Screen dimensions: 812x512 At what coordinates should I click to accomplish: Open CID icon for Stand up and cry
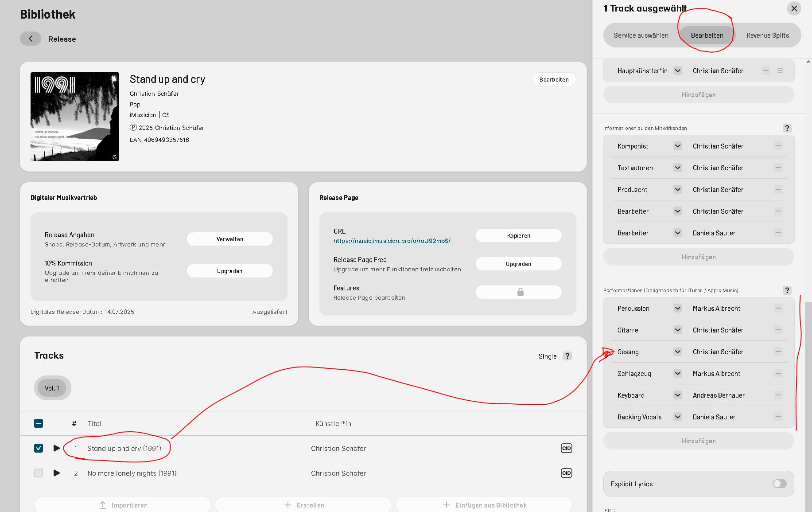pyautogui.click(x=566, y=448)
